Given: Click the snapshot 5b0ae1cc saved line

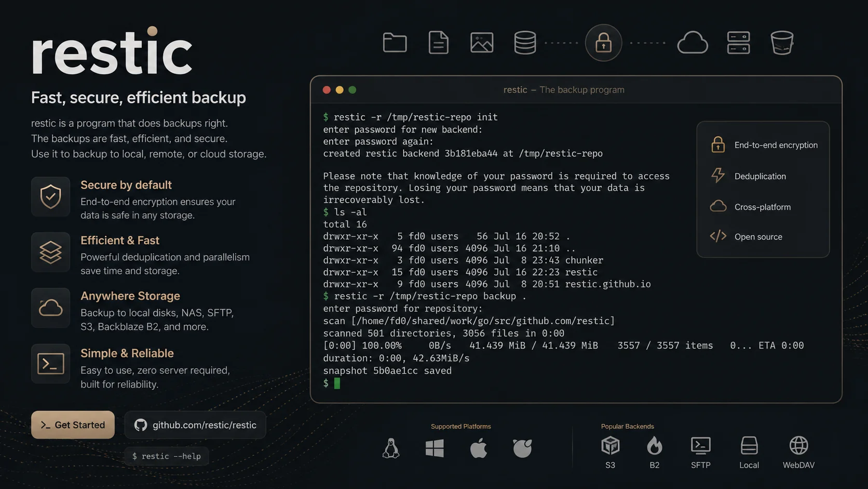Looking at the screenshot, I should point(387,371).
